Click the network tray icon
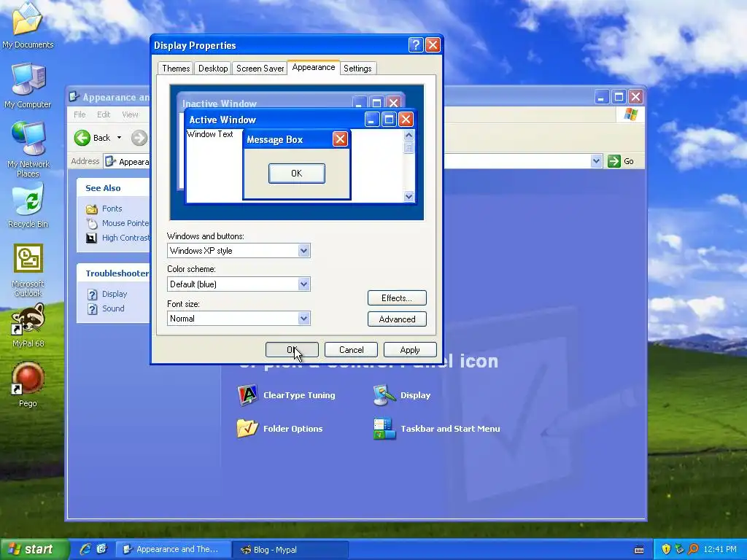Viewport: 747px width, 560px height. point(679,549)
